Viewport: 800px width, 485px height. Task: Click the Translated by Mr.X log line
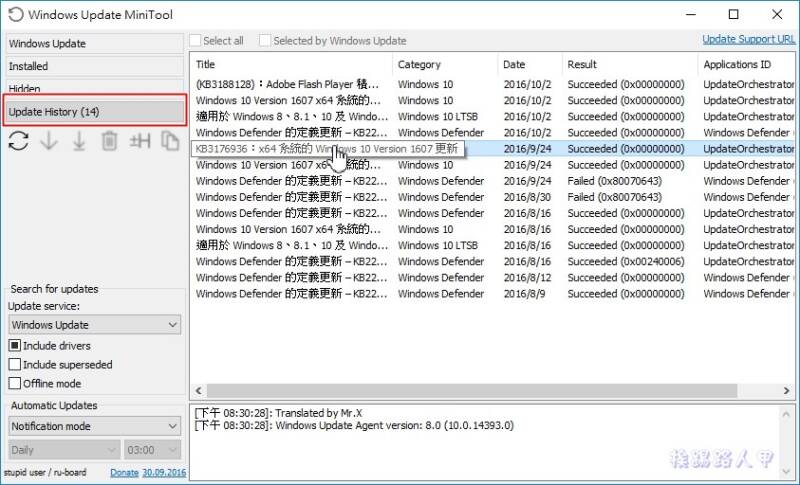tap(278, 413)
